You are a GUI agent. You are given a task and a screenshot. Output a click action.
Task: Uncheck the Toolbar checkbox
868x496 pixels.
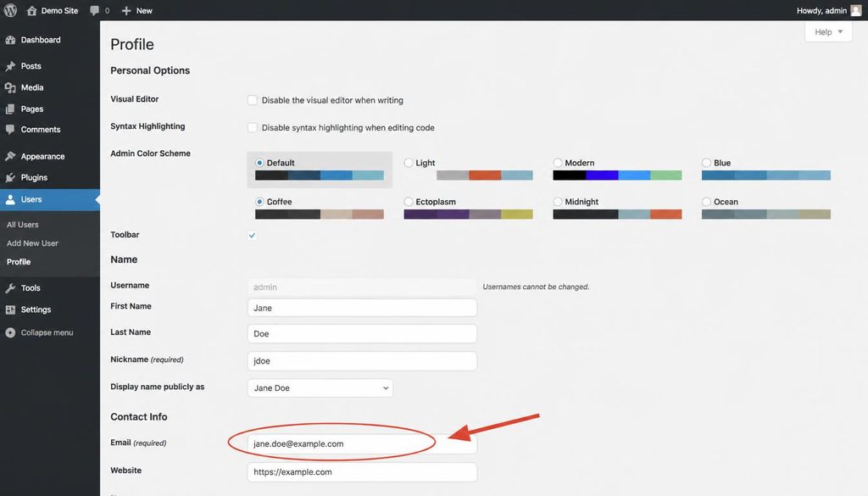253,235
